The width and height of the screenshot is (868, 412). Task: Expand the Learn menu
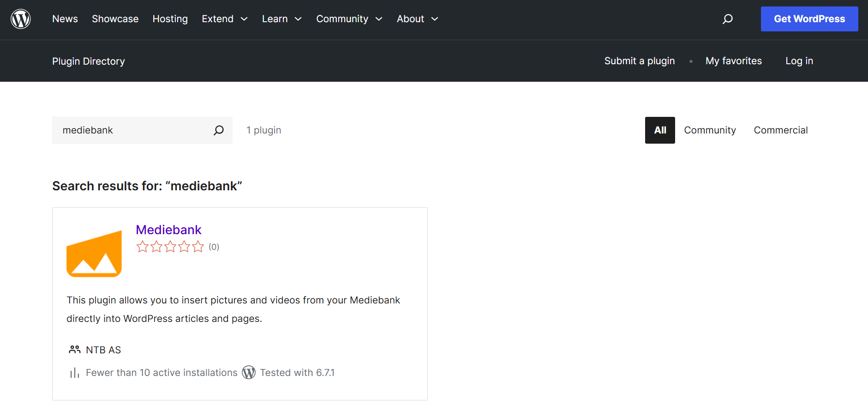[282, 19]
